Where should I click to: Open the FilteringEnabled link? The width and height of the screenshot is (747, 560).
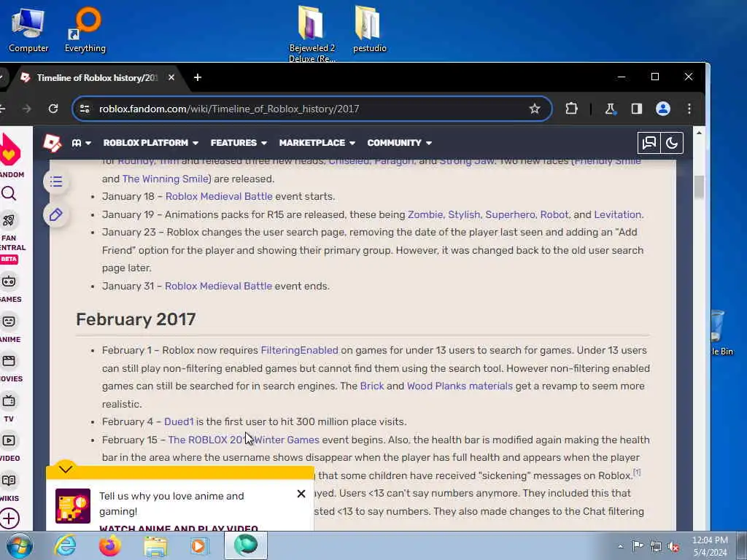[x=299, y=350]
